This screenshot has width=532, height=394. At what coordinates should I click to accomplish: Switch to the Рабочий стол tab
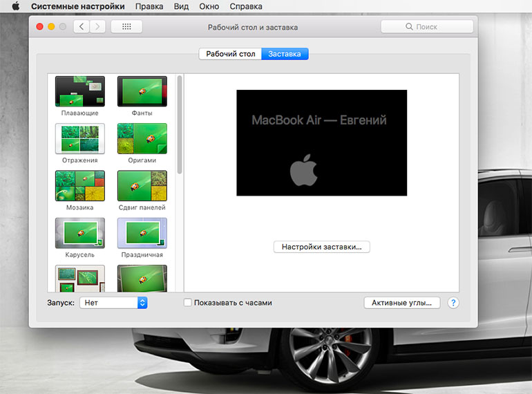click(230, 54)
